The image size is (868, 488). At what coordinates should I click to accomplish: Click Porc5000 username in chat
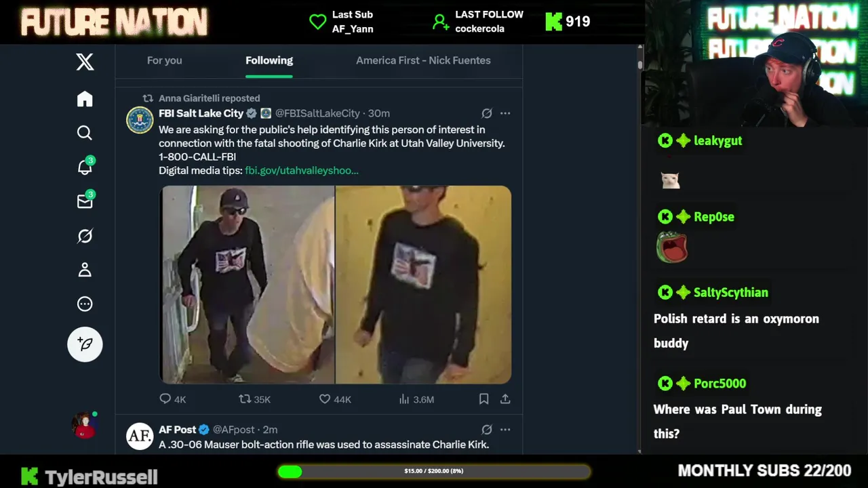719,384
